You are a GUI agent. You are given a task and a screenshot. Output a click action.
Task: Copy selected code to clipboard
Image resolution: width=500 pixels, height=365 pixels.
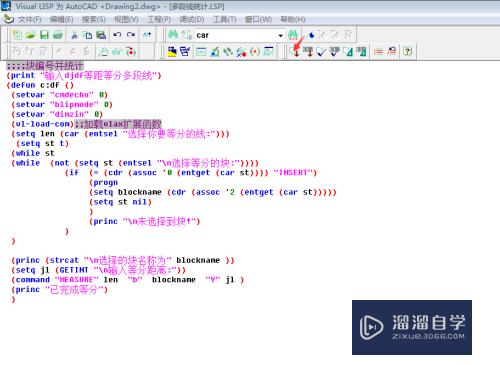87,35
